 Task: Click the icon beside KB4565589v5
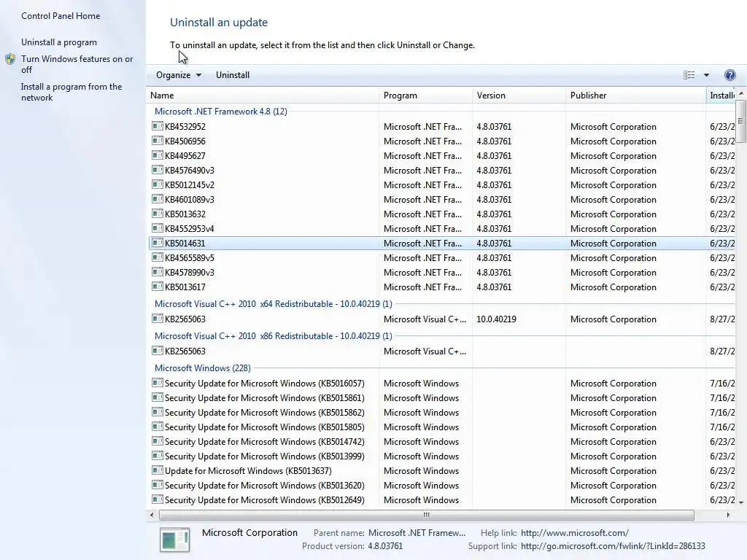click(158, 257)
